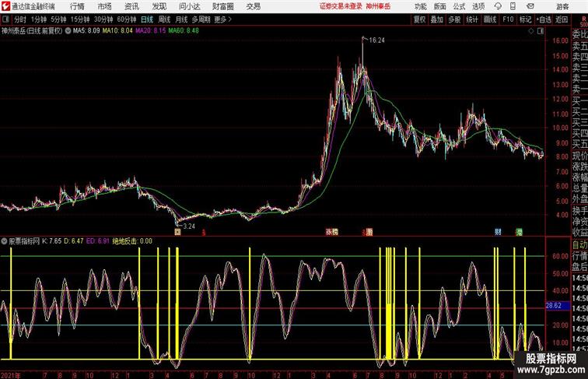Click the MA5: 8.09 indicator value
Viewport: 588px width, 379px height.
click(x=86, y=31)
